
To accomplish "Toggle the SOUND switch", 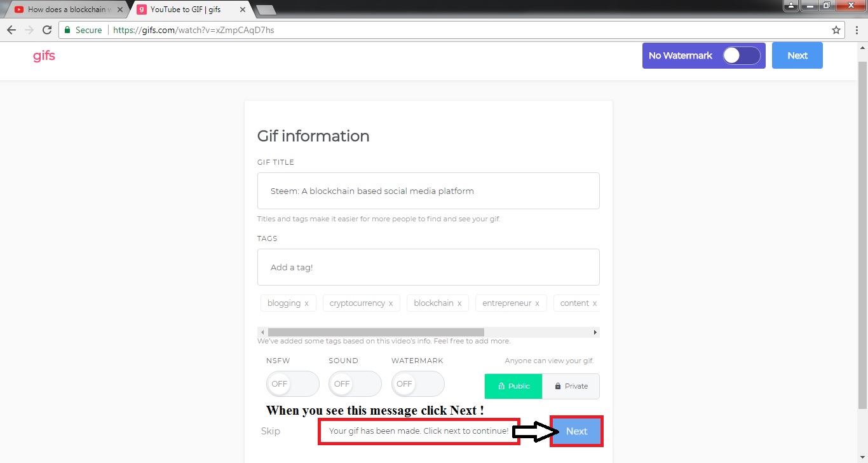I will pos(355,384).
